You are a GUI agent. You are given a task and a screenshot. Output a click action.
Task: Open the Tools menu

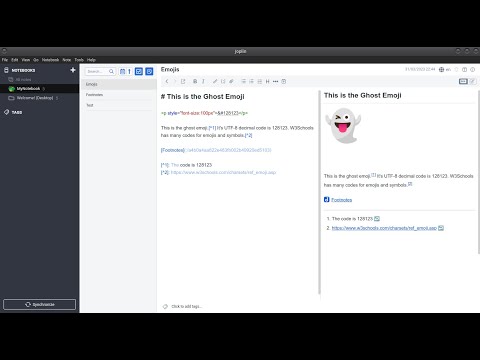[79, 60]
